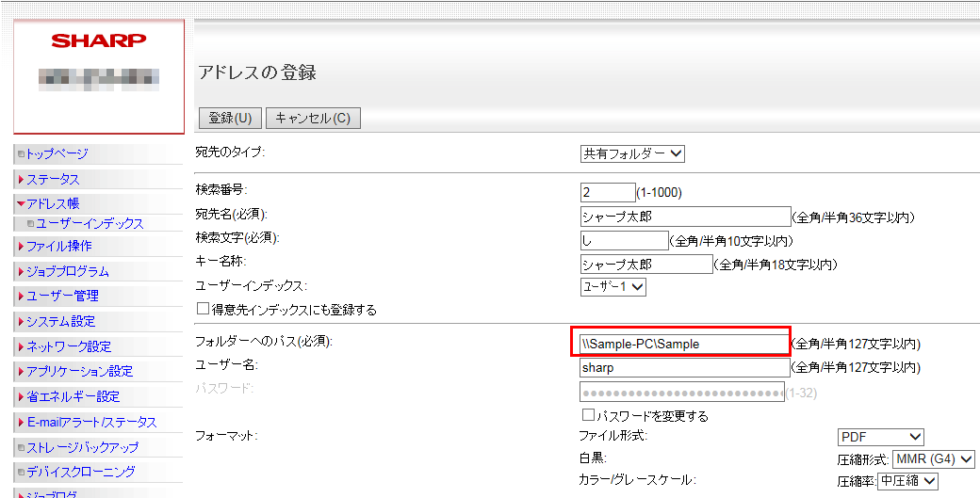
Task: Open the MMR (G4) compression dropdown
Action: point(933,458)
